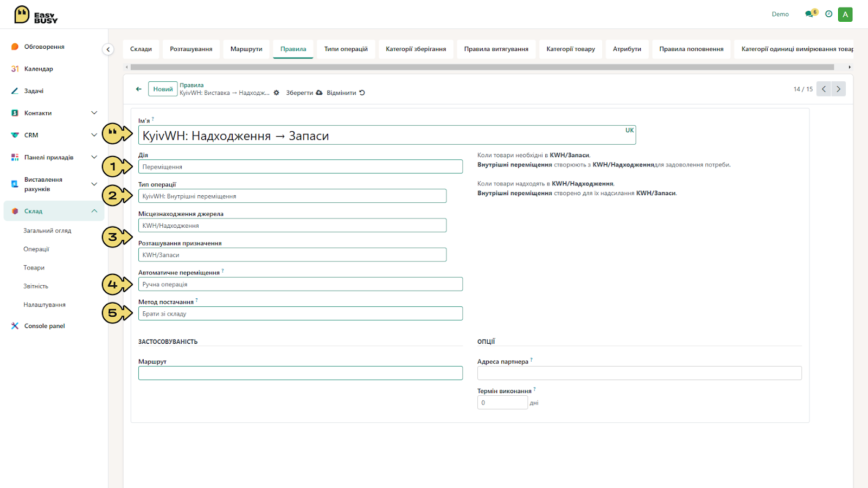Open Місцезнаходження джерела dropdown
The width and height of the screenshot is (868, 488).
pos(292,225)
